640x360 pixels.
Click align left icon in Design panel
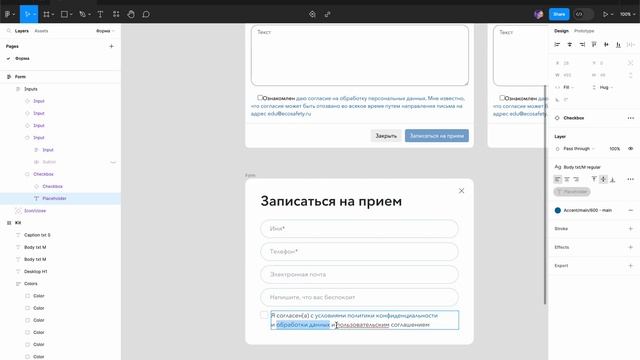point(557,44)
